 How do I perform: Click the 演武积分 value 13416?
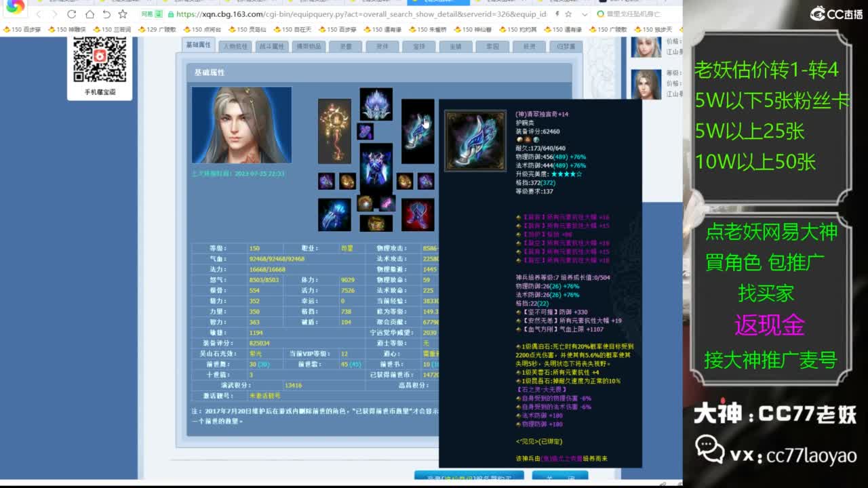tap(293, 385)
